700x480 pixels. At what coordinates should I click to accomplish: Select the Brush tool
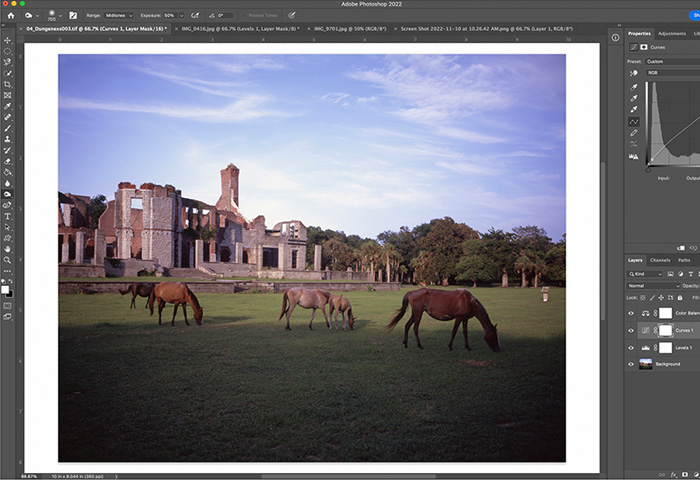point(8,128)
